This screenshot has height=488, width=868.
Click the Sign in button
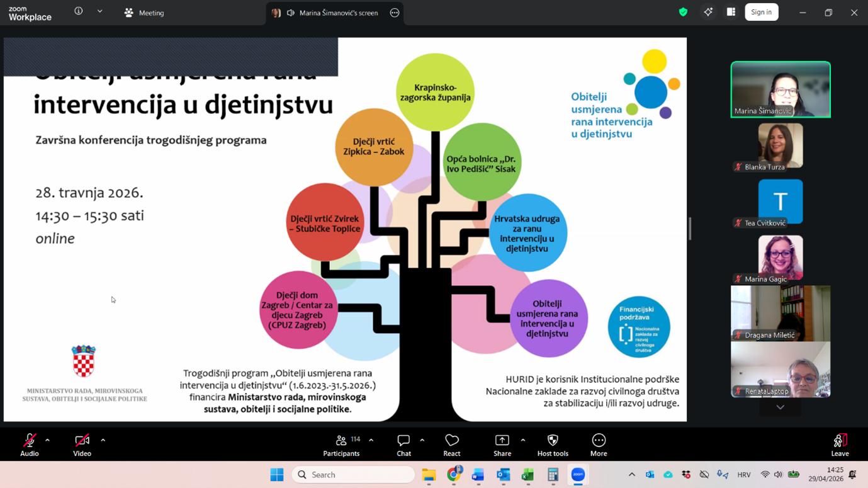coord(761,12)
